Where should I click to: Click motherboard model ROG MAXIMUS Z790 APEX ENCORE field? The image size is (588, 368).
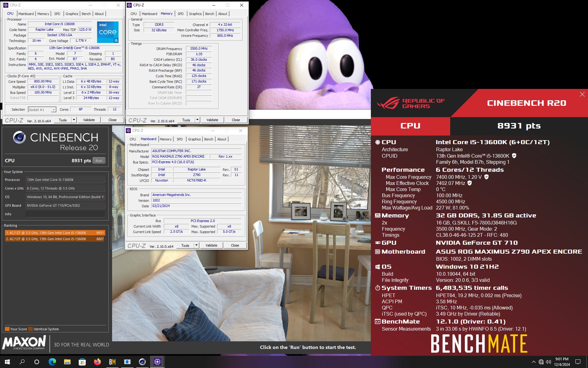tap(180, 156)
